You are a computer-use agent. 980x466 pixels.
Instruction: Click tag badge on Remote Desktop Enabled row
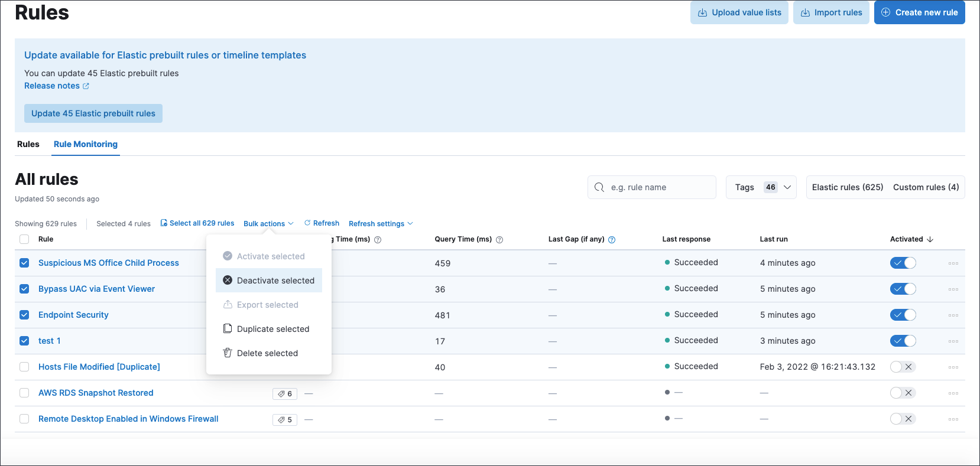(x=285, y=420)
